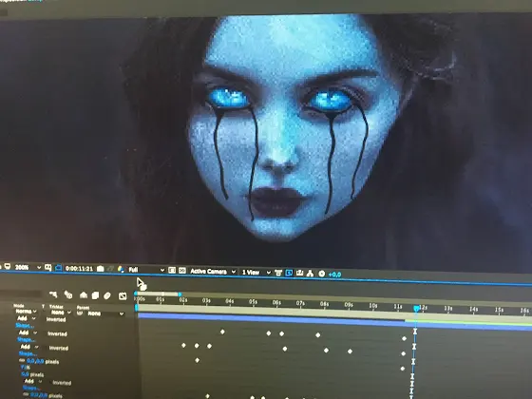Click the reset exposure icon
The width and height of the screenshot is (532, 399).
(x=322, y=274)
